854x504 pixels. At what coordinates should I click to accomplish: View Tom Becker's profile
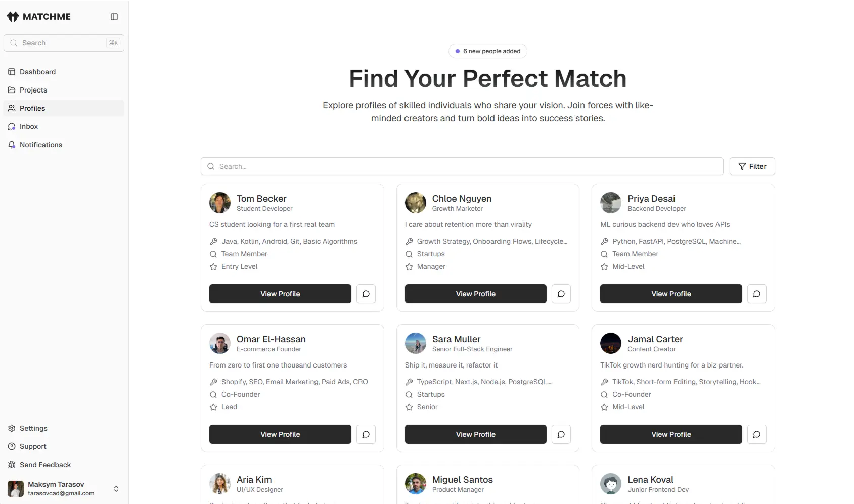point(280,294)
